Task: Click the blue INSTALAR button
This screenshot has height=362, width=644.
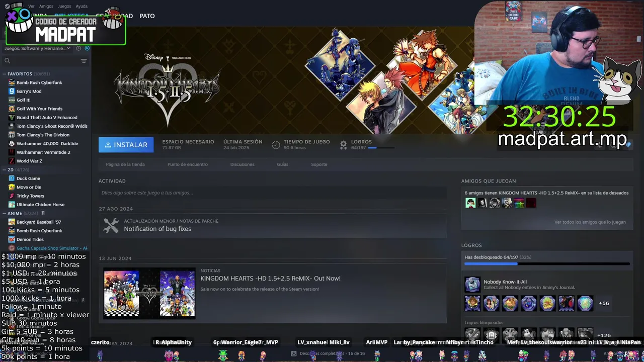Action: [x=126, y=145]
